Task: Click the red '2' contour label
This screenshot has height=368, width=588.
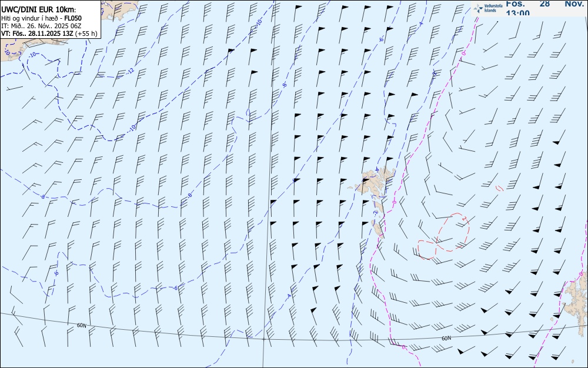Action: (x=464, y=219)
